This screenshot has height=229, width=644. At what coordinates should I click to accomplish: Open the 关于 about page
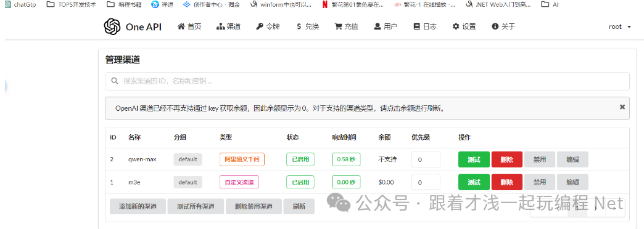[x=503, y=26]
